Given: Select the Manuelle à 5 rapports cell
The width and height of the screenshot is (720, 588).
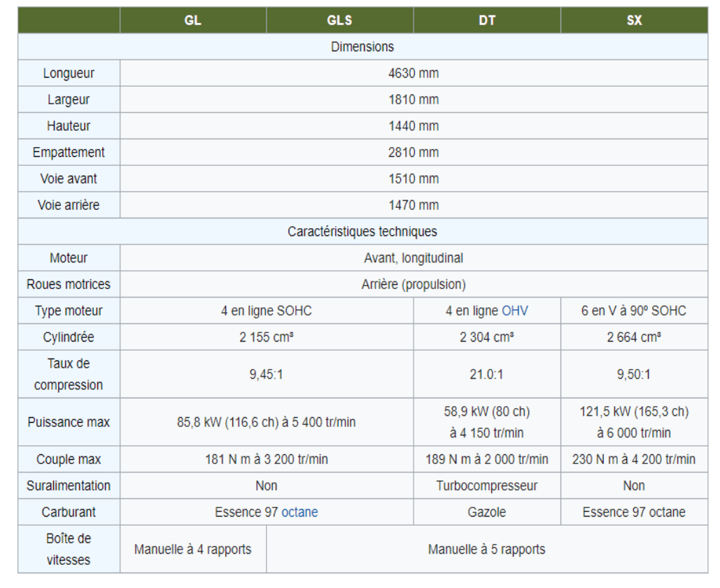Looking at the screenshot, I should [x=486, y=549].
